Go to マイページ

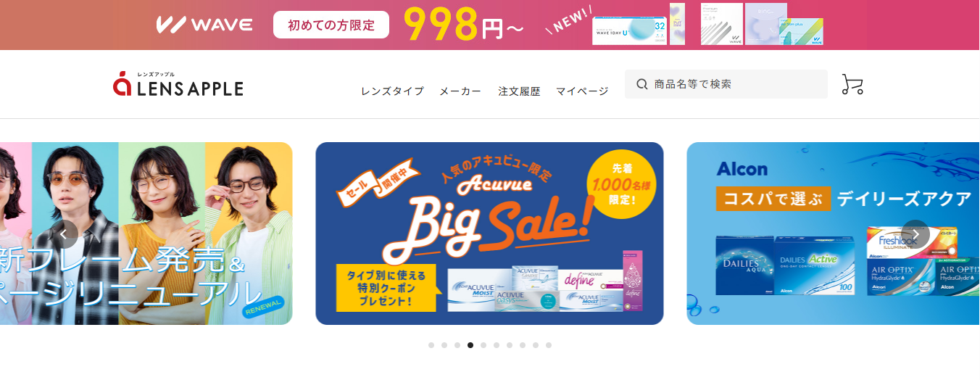coord(582,91)
